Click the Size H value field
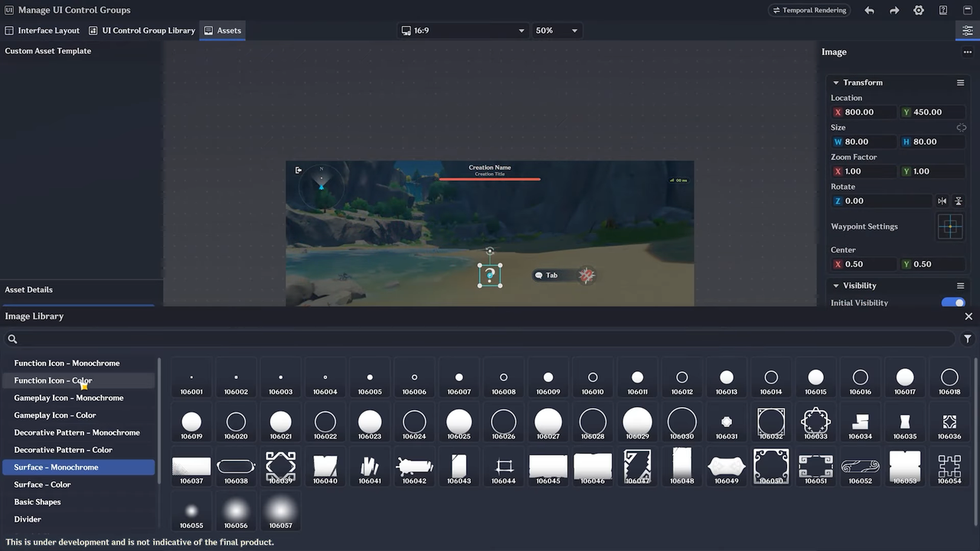Viewport: 980px width, 551px height. [x=933, y=142]
